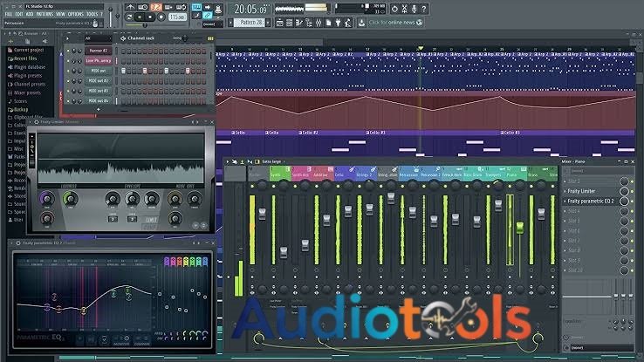The width and height of the screenshot is (644, 362).
Task: Click the download icon beside online news
Action: point(361,23)
